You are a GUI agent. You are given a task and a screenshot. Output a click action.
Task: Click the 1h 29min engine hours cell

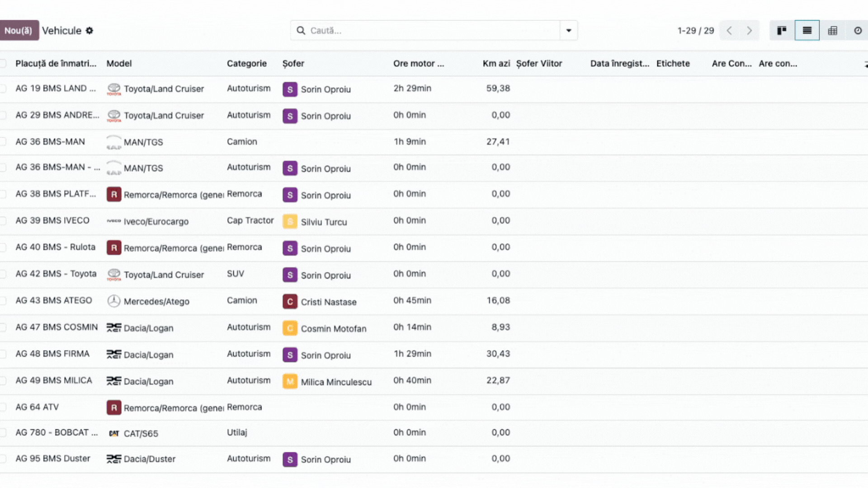[x=412, y=354]
